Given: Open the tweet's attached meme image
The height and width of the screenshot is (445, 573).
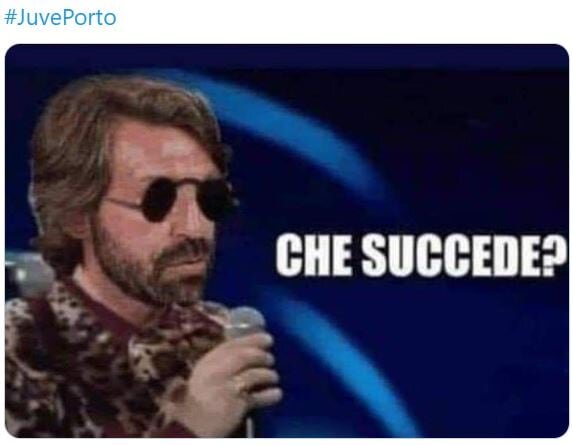Looking at the screenshot, I should [x=287, y=241].
